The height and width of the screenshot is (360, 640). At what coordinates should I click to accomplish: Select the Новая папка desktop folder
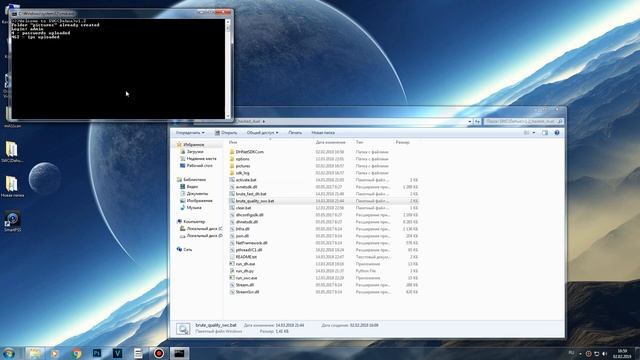[x=12, y=187]
